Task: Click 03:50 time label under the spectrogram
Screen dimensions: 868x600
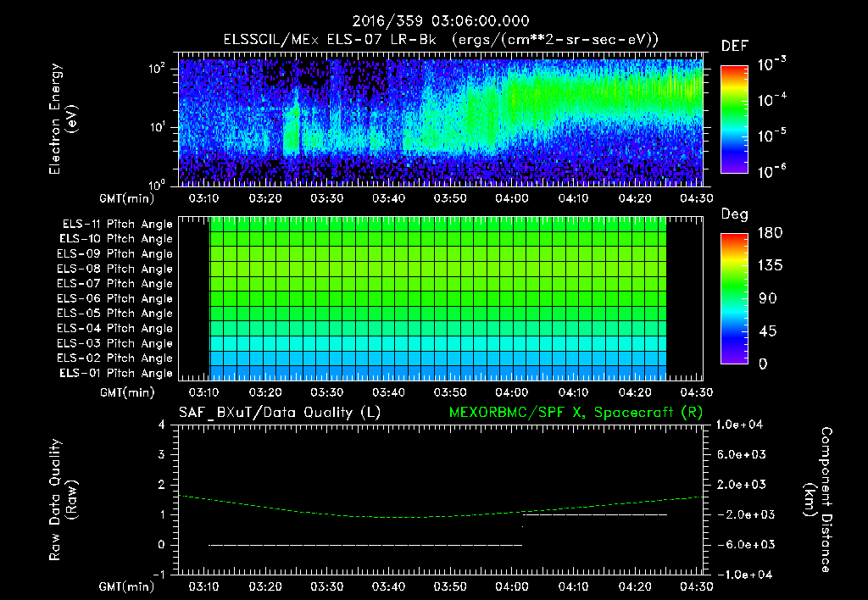Action: pyautogui.click(x=450, y=198)
